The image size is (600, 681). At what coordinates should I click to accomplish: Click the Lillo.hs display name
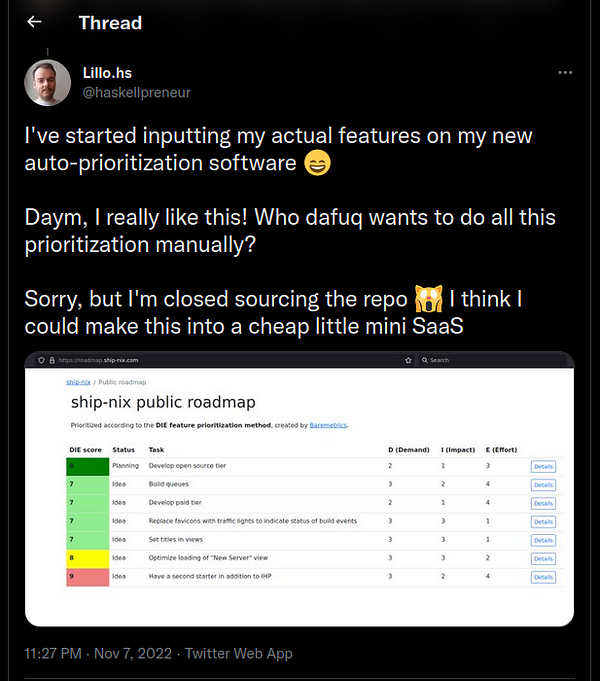tap(107, 73)
